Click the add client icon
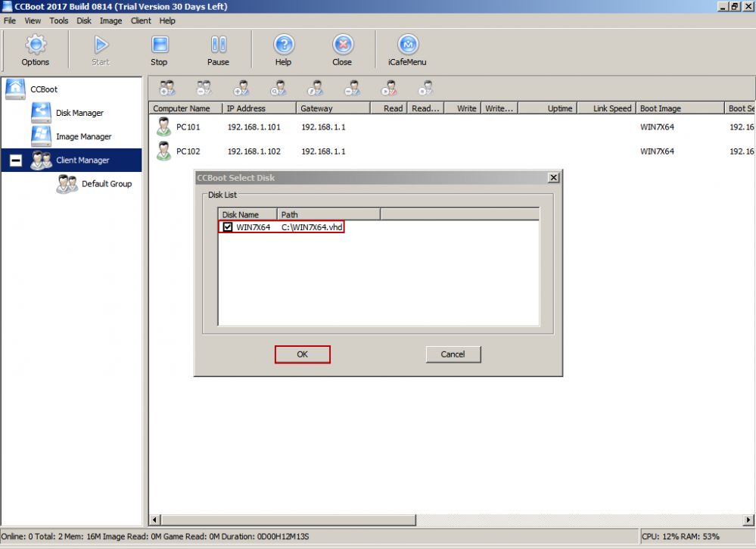756x549 pixels. 241,89
